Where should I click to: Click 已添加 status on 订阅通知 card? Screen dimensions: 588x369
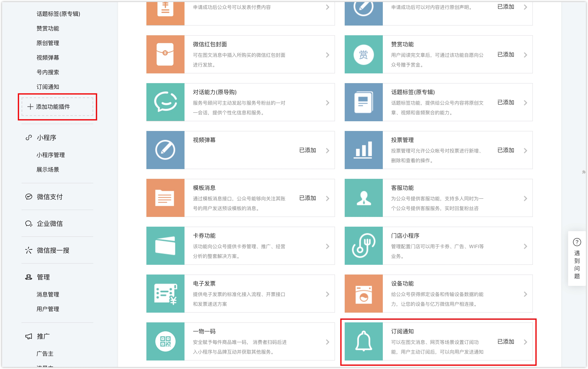tap(505, 342)
